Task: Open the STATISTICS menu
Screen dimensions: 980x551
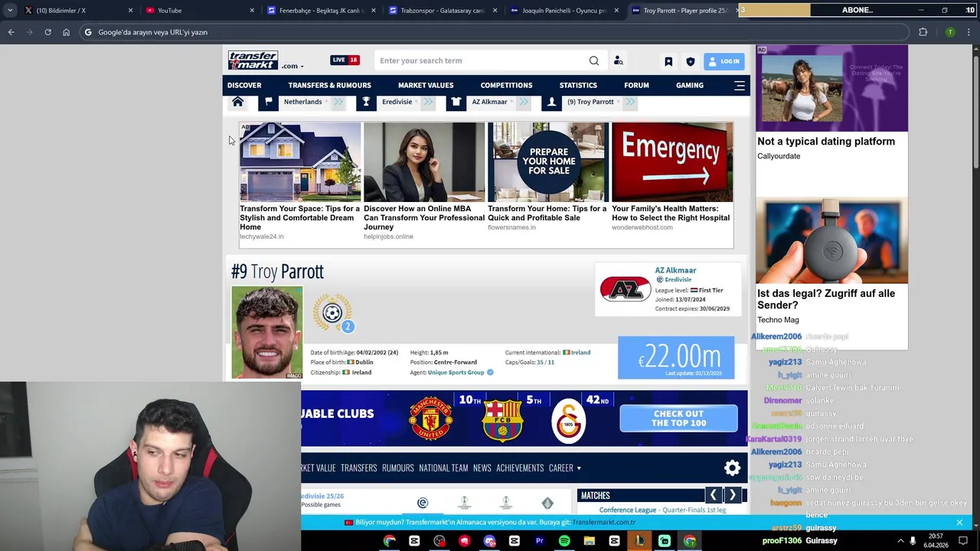Action: 578,85
